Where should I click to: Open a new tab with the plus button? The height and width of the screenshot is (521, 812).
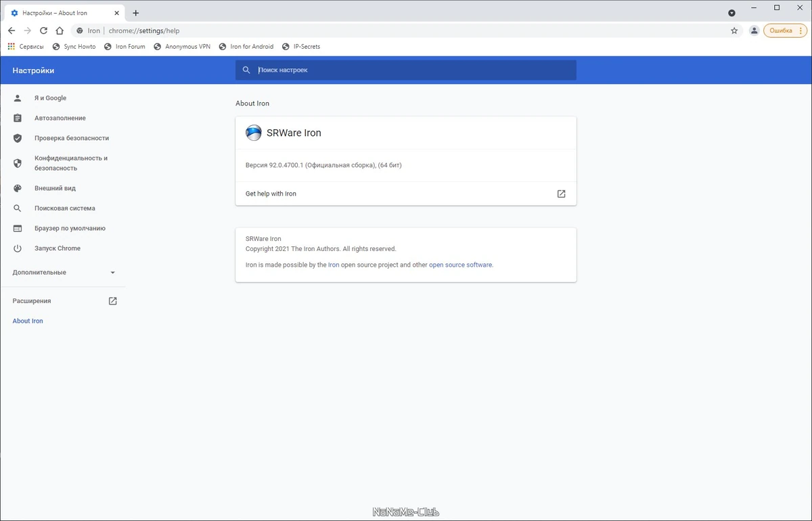pyautogui.click(x=136, y=13)
